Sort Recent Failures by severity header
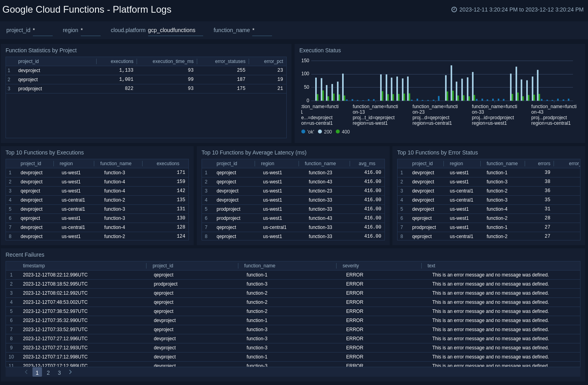588x385 pixels. tap(351, 266)
